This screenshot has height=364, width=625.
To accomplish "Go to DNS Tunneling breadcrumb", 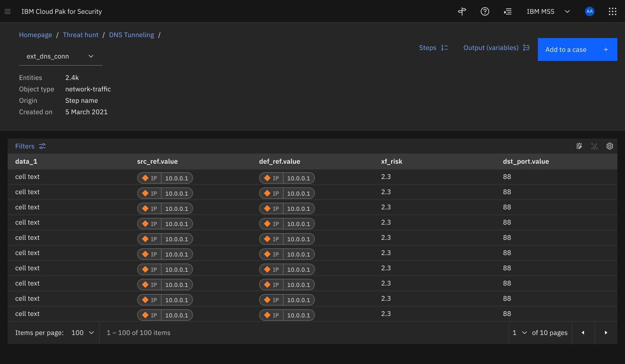I will (x=131, y=35).
